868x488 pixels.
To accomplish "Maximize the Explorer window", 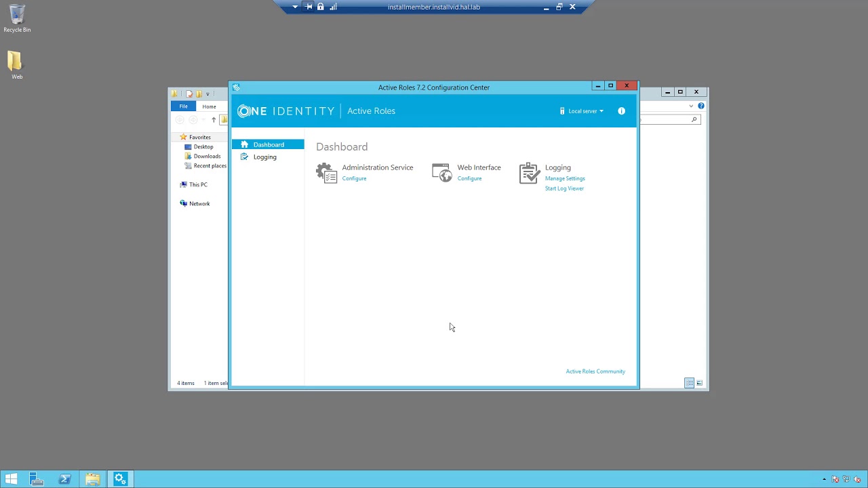I will [680, 92].
